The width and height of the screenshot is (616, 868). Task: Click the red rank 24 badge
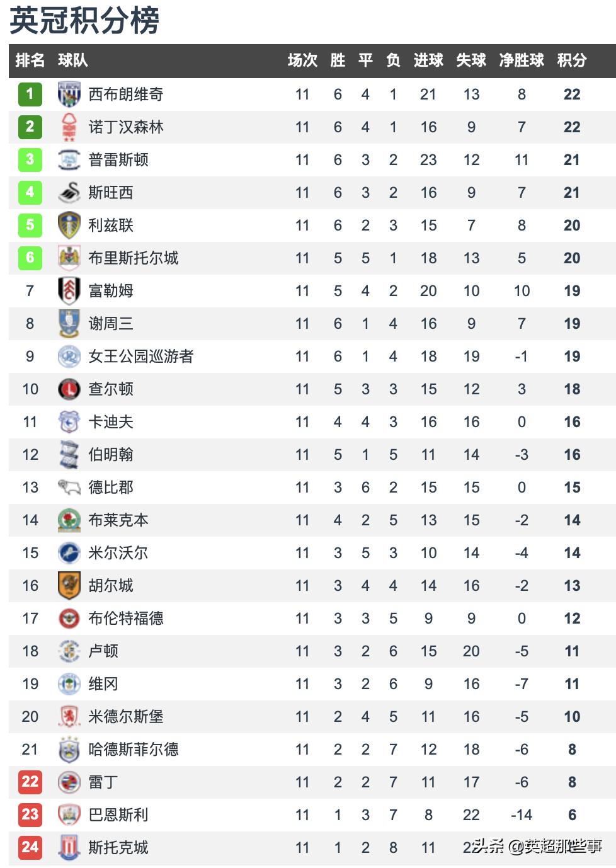coord(30,847)
